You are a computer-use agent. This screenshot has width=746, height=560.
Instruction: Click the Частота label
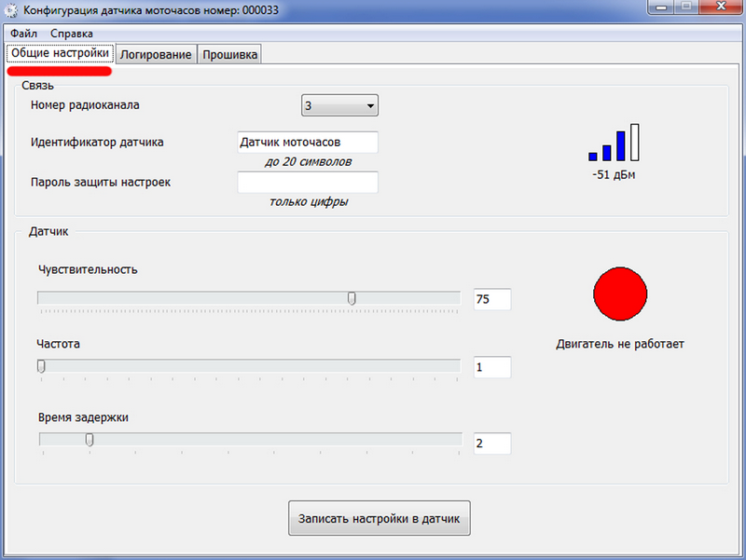[58, 344]
